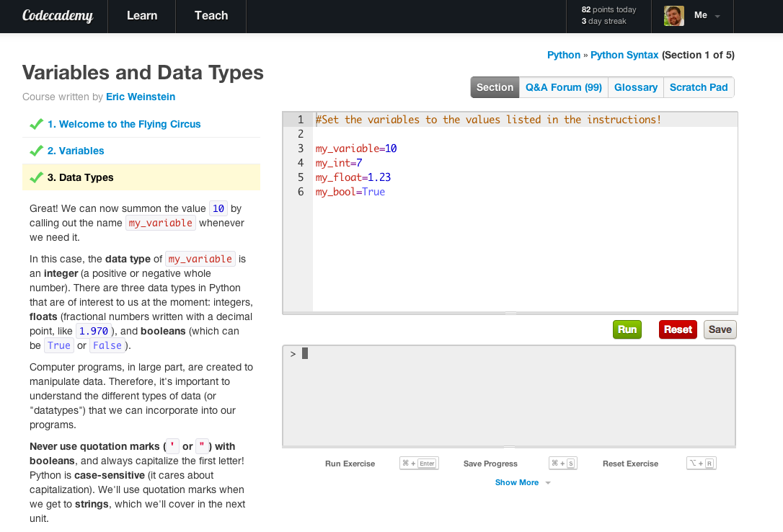Select the Glossary tab
The image size is (783, 532).
pyautogui.click(x=635, y=87)
